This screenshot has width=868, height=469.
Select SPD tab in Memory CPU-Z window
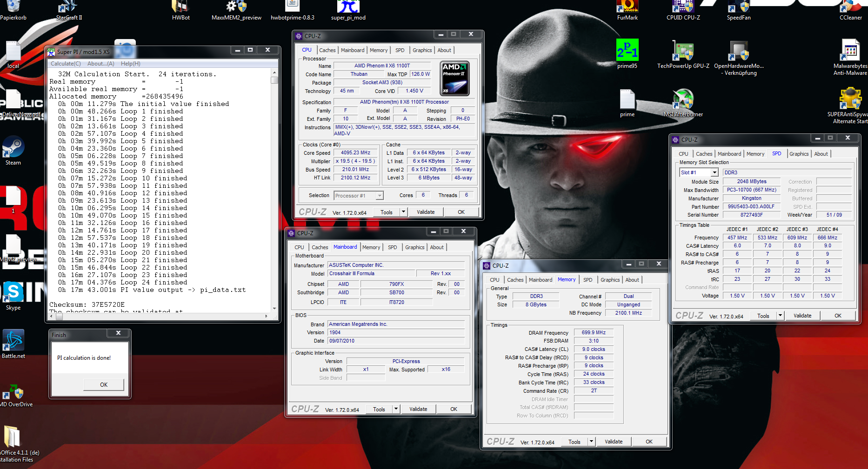tap(588, 280)
